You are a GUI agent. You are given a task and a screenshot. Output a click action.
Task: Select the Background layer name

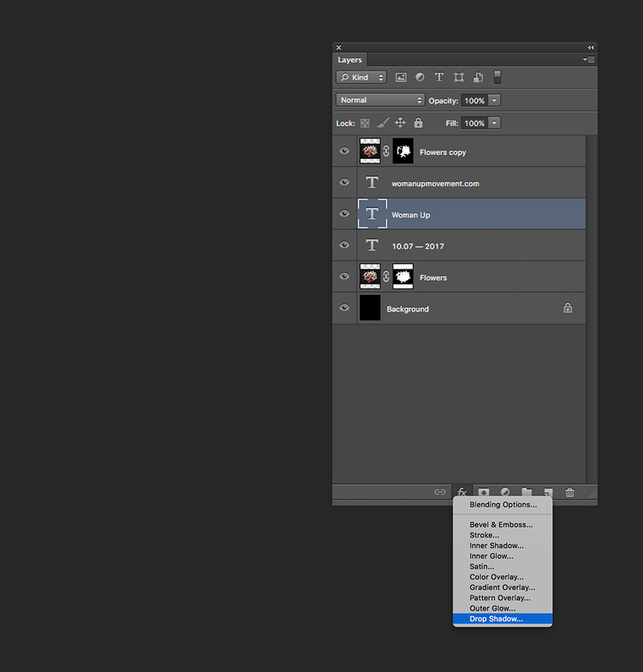point(408,310)
